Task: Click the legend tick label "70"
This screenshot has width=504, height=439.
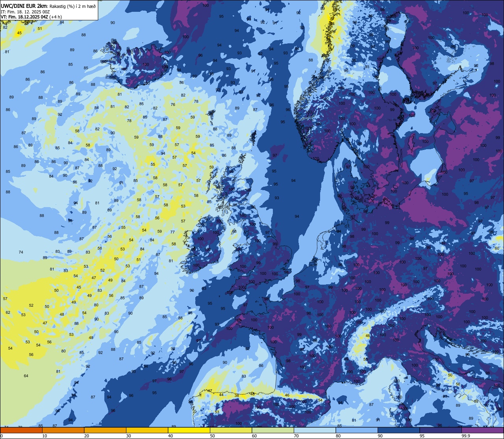Action: point(296,436)
